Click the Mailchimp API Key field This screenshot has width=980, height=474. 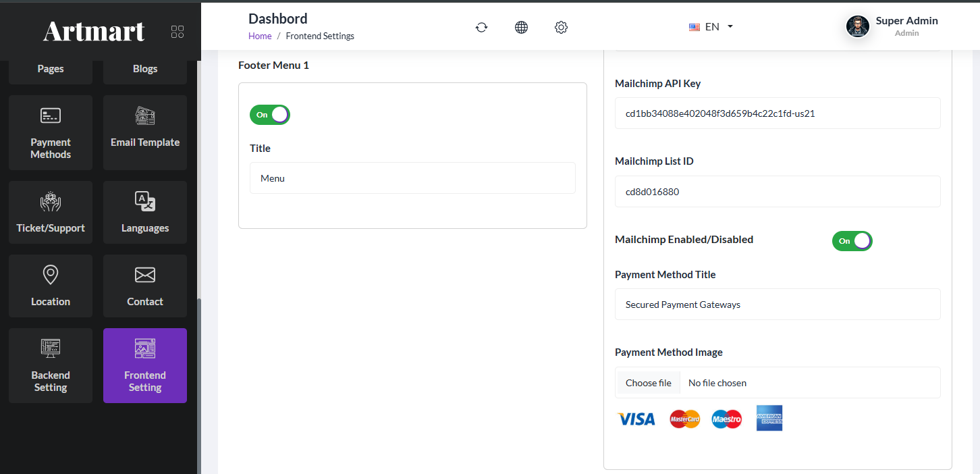tap(778, 113)
